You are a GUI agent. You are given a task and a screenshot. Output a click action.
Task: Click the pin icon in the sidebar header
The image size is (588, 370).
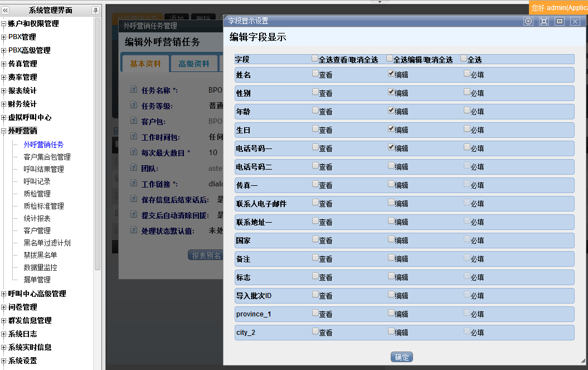point(96,10)
